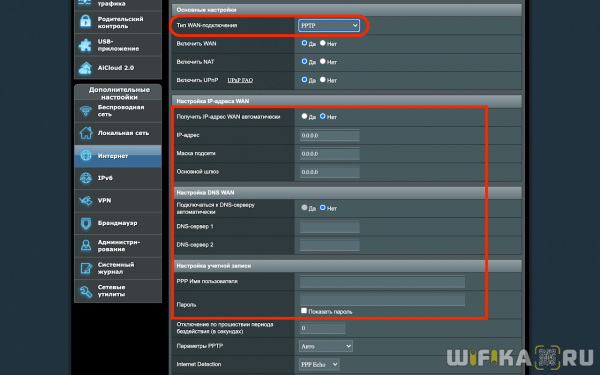Click the DNS-сервер 1 input field
The height and width of the screenshot is (375, 600).
point(329,227)
